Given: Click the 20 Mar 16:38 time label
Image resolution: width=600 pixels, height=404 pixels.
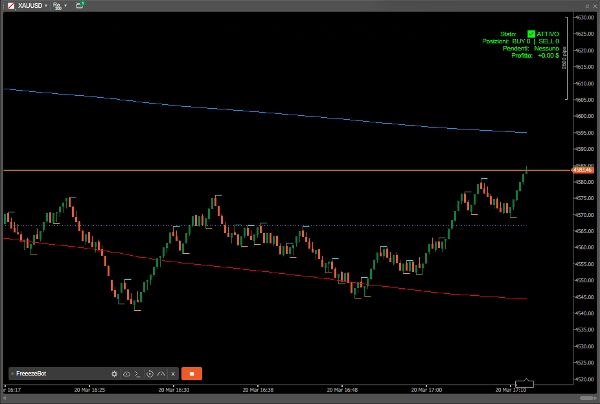Looking at the screenshot, I should click(x=258, y=390).
